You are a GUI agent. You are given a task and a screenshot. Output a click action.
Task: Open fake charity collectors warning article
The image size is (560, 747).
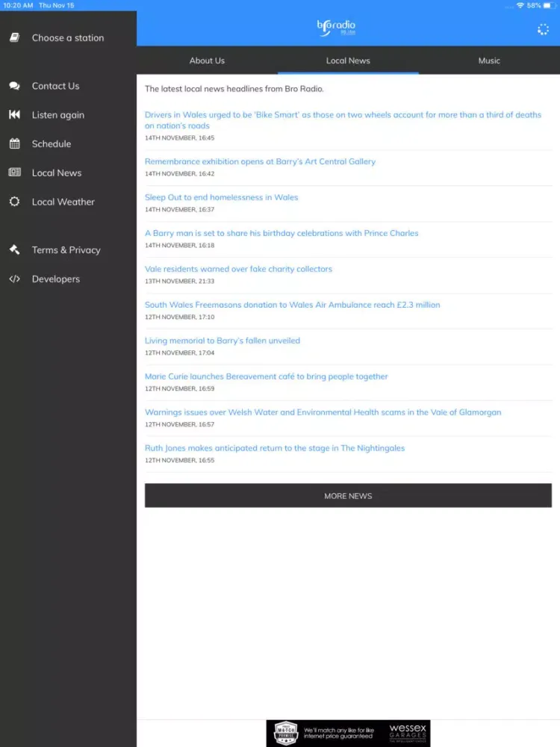coord(239,269)
